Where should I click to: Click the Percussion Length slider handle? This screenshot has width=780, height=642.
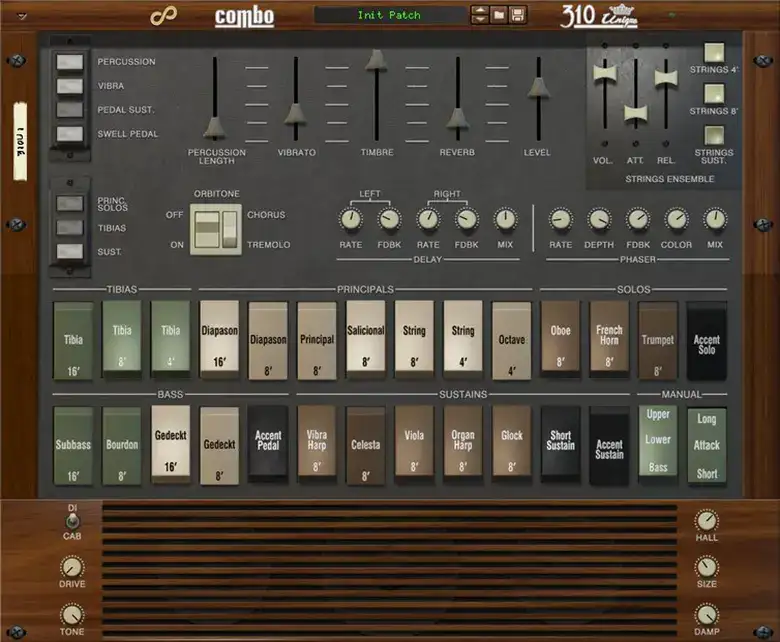coord(215,127)
